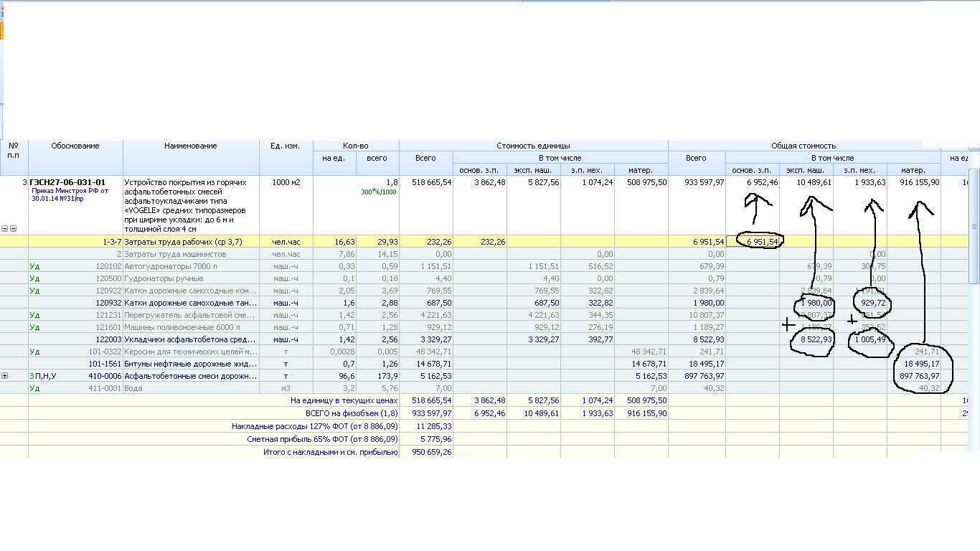Click the Наименование column header
Image resolution: width=980 pixels, height=551 pixels.
click(x=191, y=146)
